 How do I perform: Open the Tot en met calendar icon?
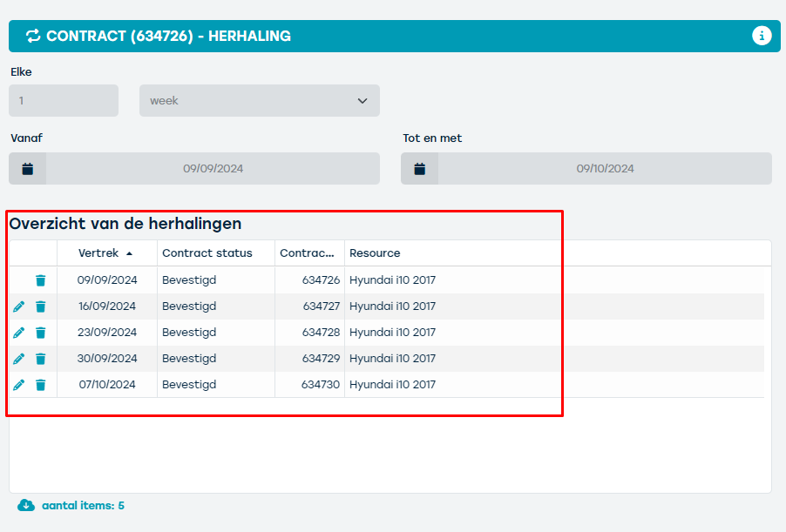tap(419, 169)
